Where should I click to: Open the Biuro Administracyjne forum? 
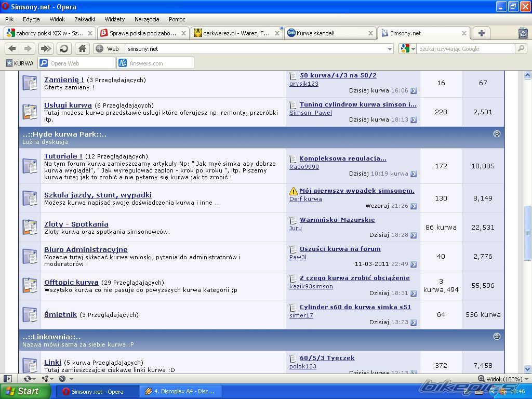click(x=86, y=250)
